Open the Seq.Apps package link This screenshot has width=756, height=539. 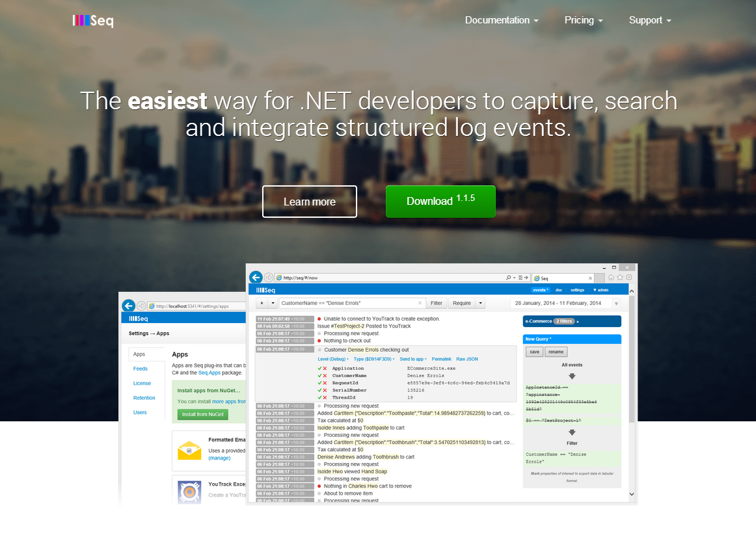[x=209, y=373]
